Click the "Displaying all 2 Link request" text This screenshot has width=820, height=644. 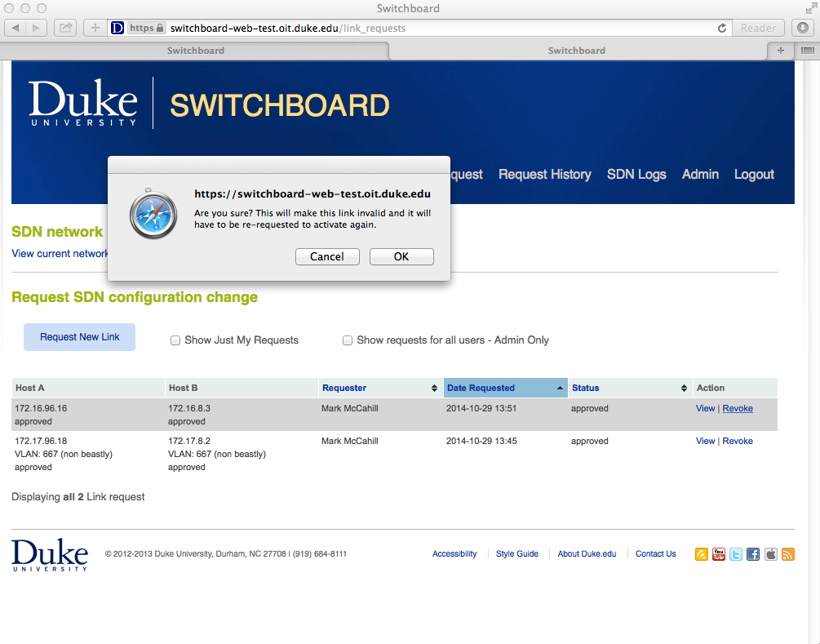(x=78, y=496)
